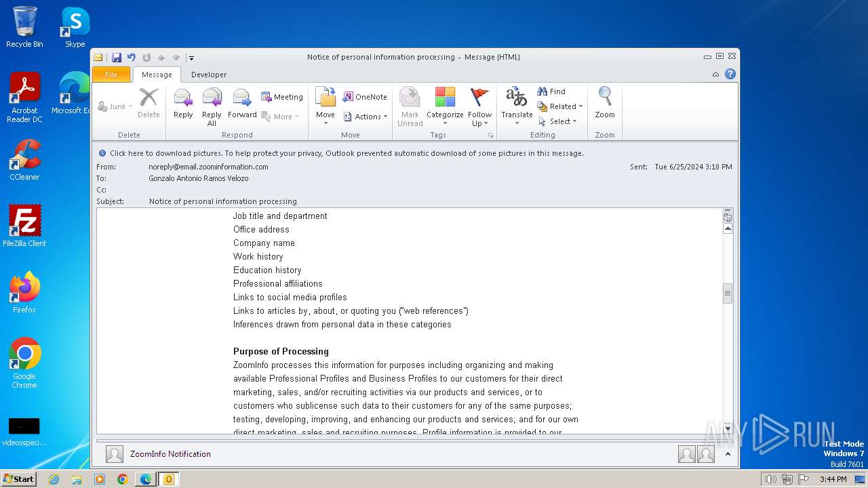
Task: Open Outlook Help question mark
Action: (730, 75)
